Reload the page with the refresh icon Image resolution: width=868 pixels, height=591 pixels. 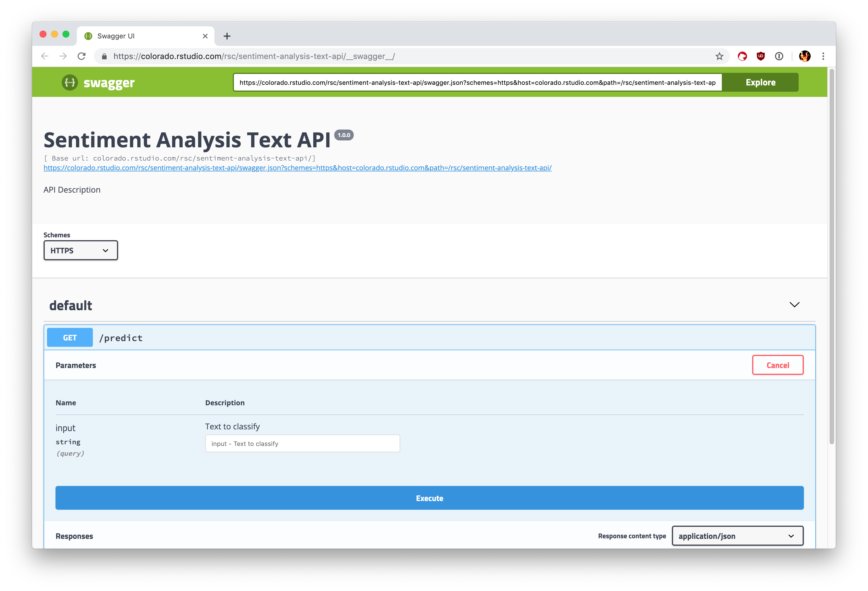[81, 56]
